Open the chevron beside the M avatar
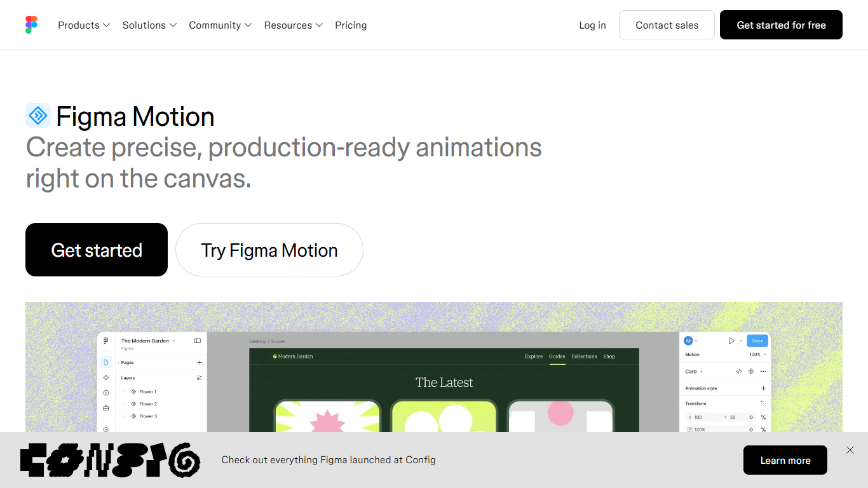This screenshot has height=488, width=868. [x=696, y=341]
